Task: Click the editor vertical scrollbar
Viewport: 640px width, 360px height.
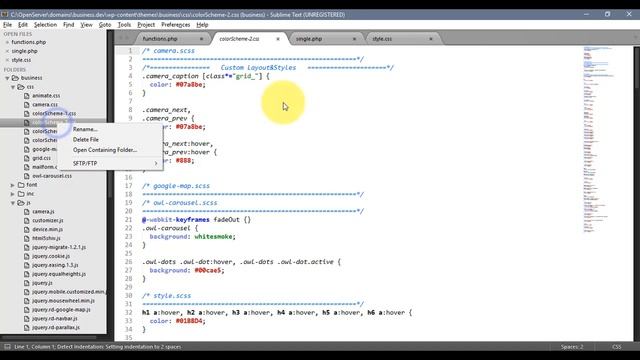Action: pyautogui.click(x=637, y=67)
